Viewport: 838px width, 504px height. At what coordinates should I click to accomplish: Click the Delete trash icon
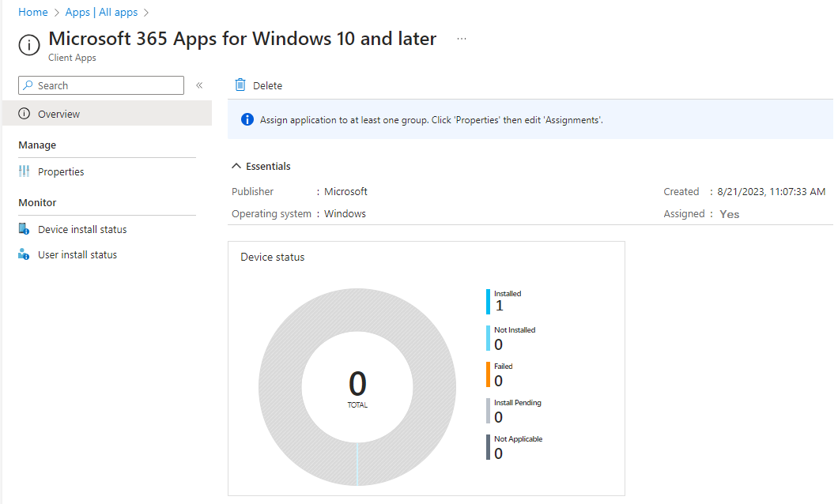point(240,85)
